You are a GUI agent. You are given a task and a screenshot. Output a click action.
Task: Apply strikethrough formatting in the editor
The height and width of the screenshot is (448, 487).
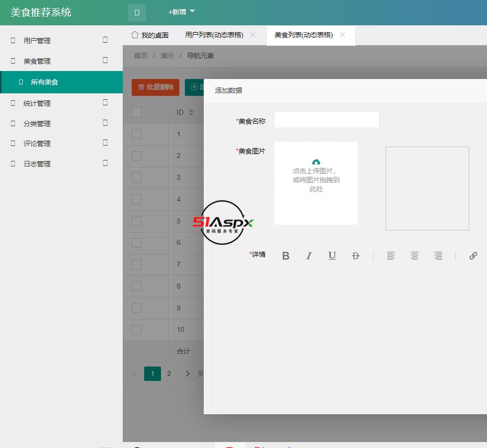[355, 255]
